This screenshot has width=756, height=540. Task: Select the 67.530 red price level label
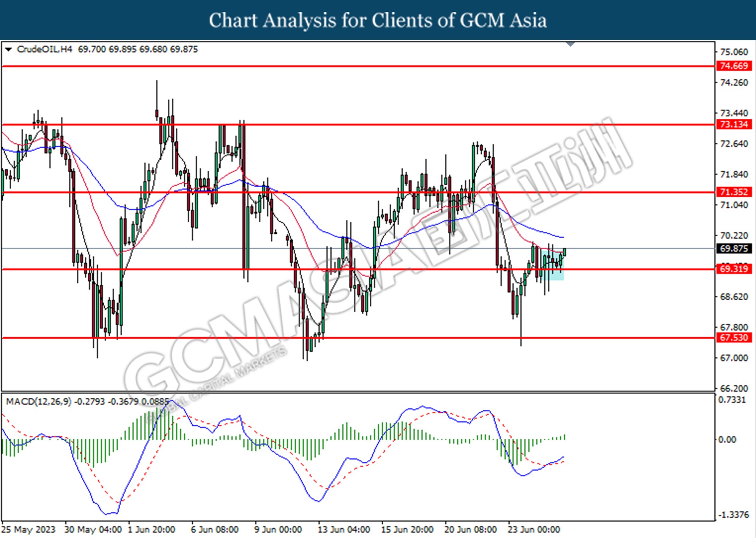coord(734,338)
